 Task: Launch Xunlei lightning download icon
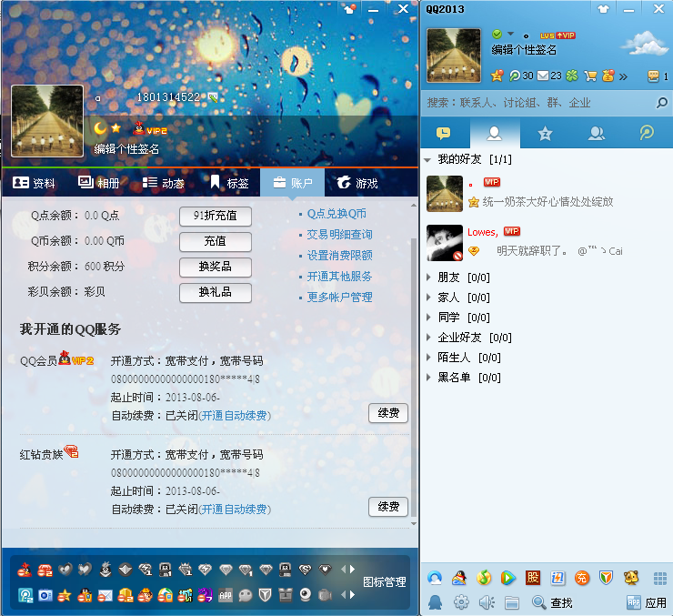click(557, 578)
